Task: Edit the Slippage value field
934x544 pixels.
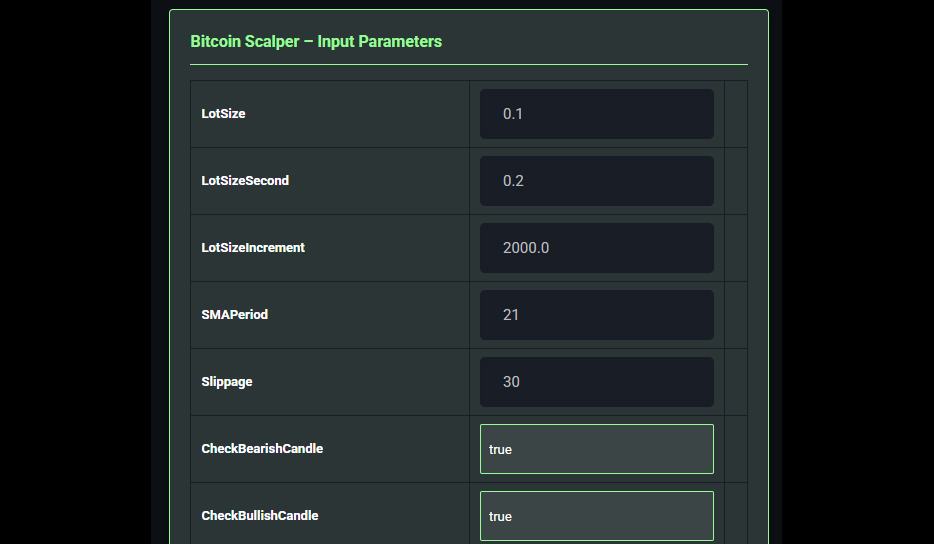Action: click(596, 382)
